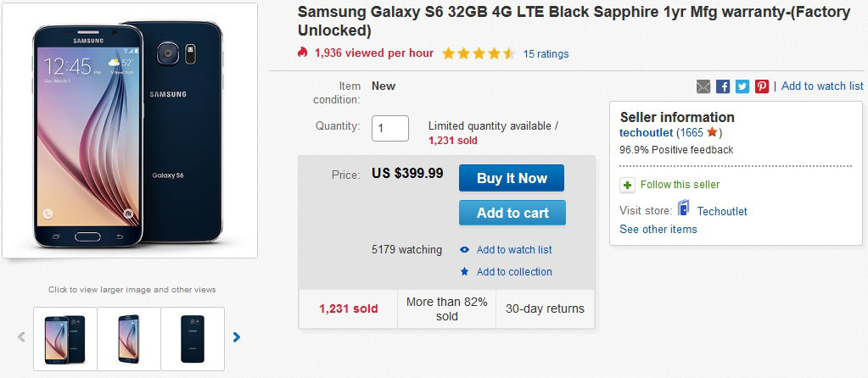Select the first phone thumbnail

[x=65, y=338]
